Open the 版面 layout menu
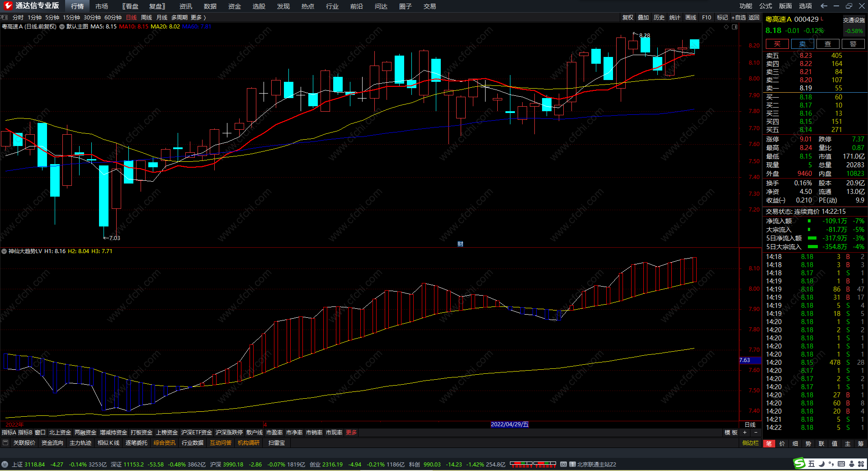 [786, 6]
